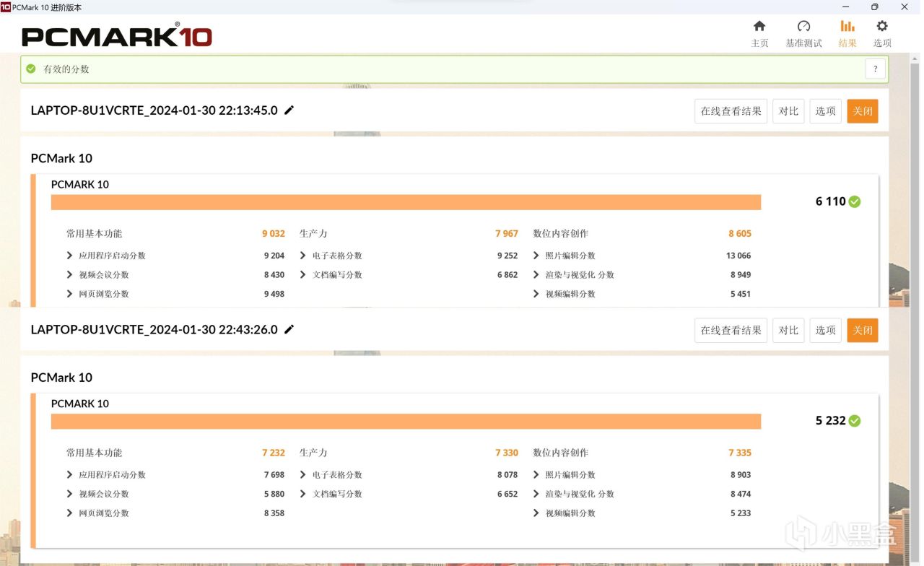
Task: Minimize the PCMark 10 window
Action: coord(845,7)
